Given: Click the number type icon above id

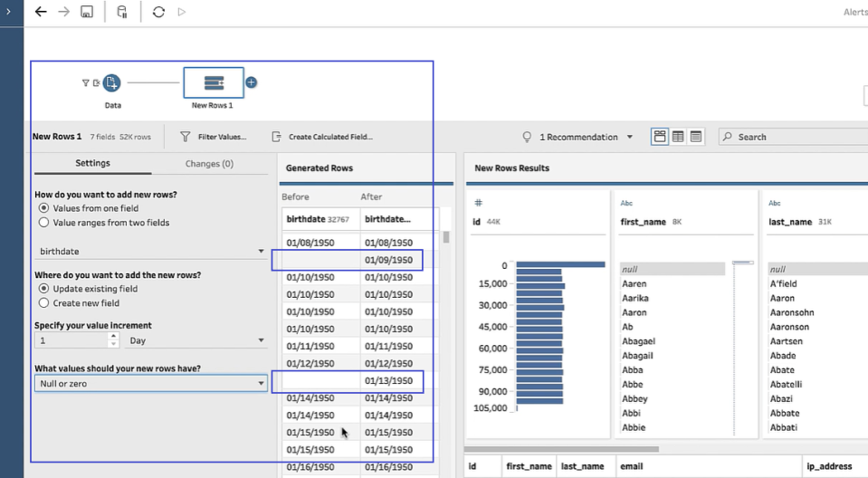Looking at the screenshot, I should [478, 203].
